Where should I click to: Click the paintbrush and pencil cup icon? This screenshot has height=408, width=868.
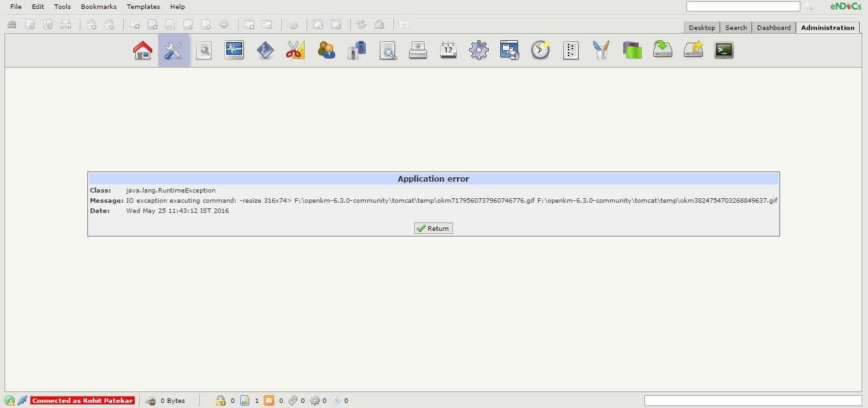pos(601,50)
